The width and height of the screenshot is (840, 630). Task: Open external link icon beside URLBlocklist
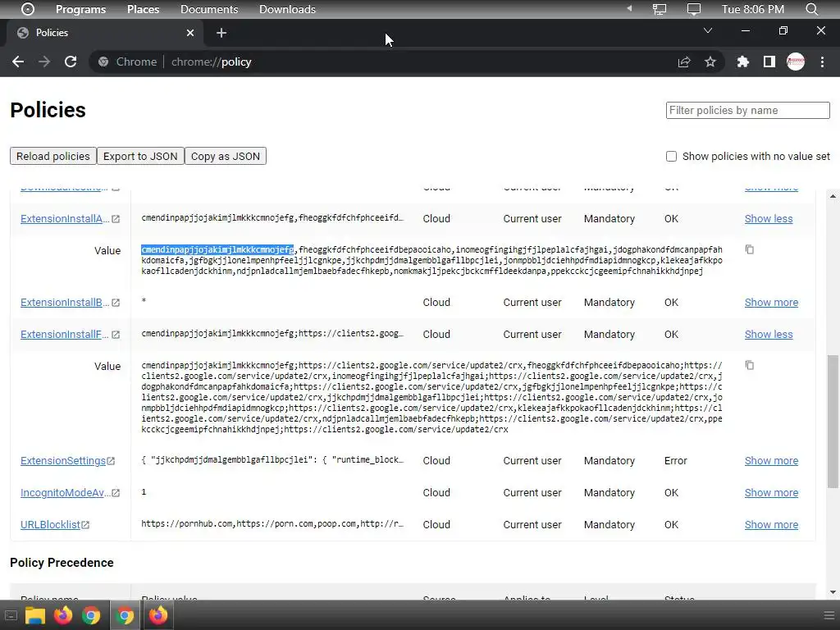(x=85, y=525)
